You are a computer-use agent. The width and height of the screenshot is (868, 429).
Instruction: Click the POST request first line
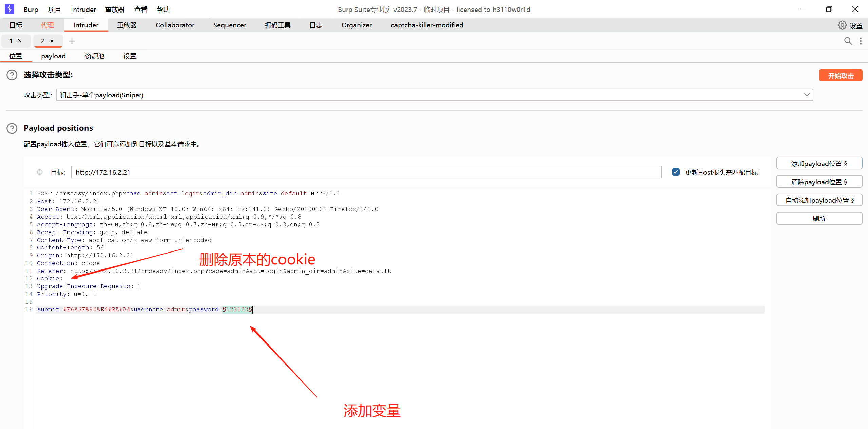coord(189,194)
